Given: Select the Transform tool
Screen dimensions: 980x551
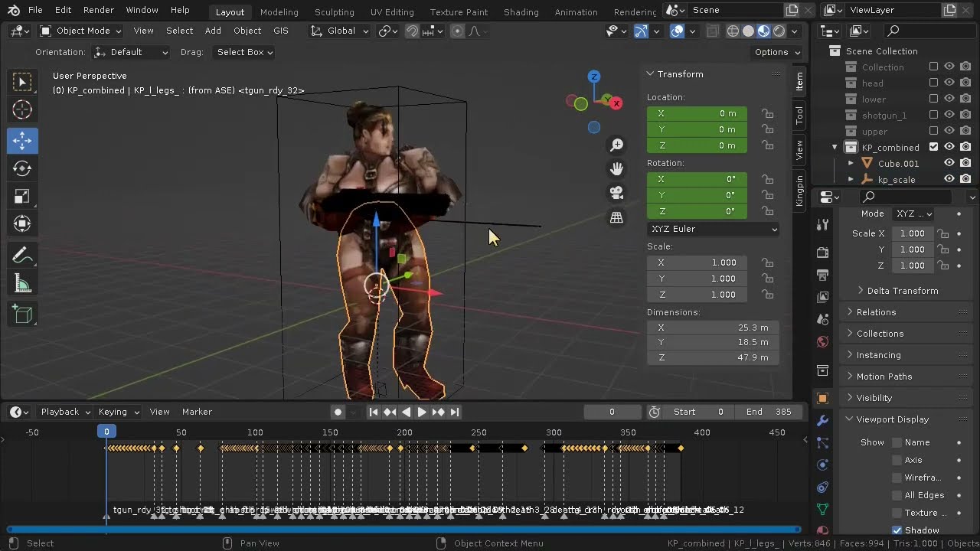Looking at the screenshot, I should tap(22, 225).
